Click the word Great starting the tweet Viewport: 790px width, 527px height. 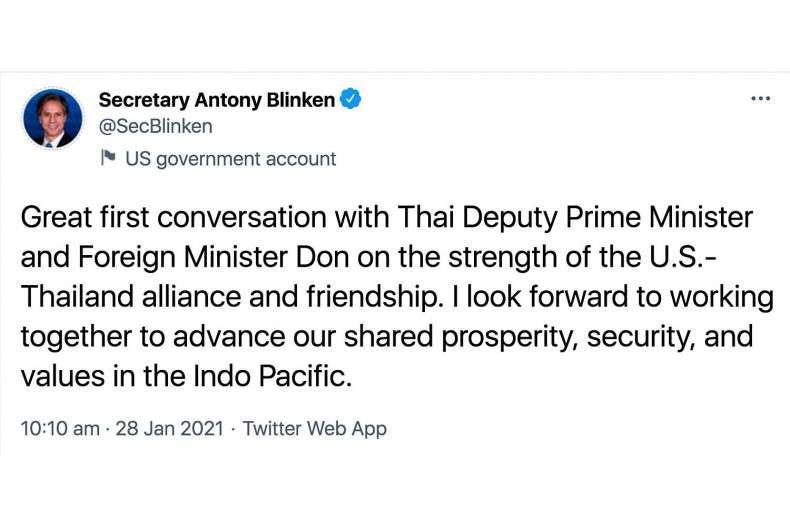tap(54, 217)
